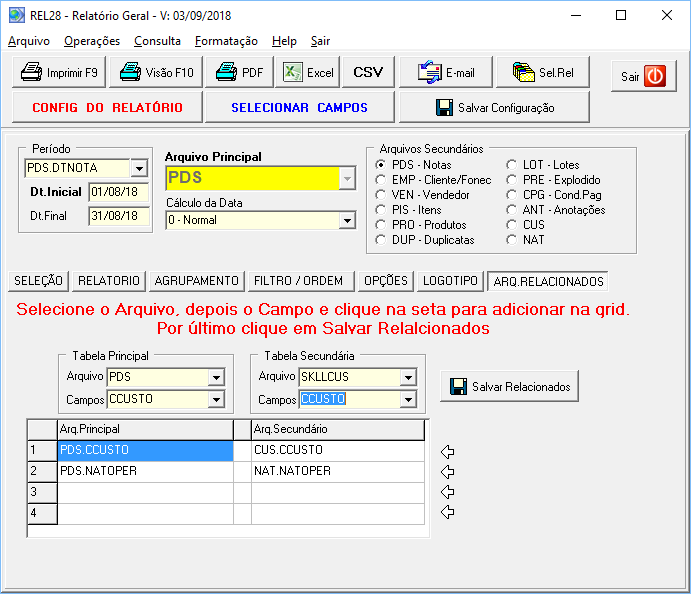The image size is (691, 594).
Task: Select VEN - Vendedor radio option
Action: point(381,195)
